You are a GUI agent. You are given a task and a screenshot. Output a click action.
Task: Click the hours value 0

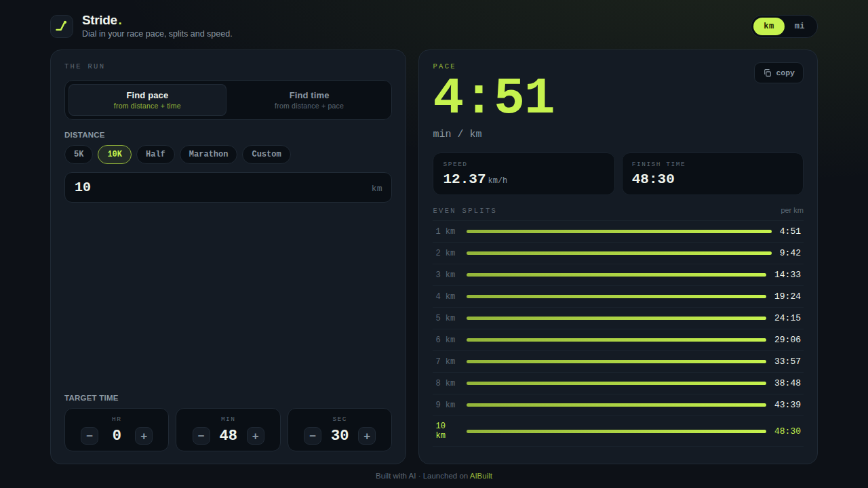tap(117, 436)
